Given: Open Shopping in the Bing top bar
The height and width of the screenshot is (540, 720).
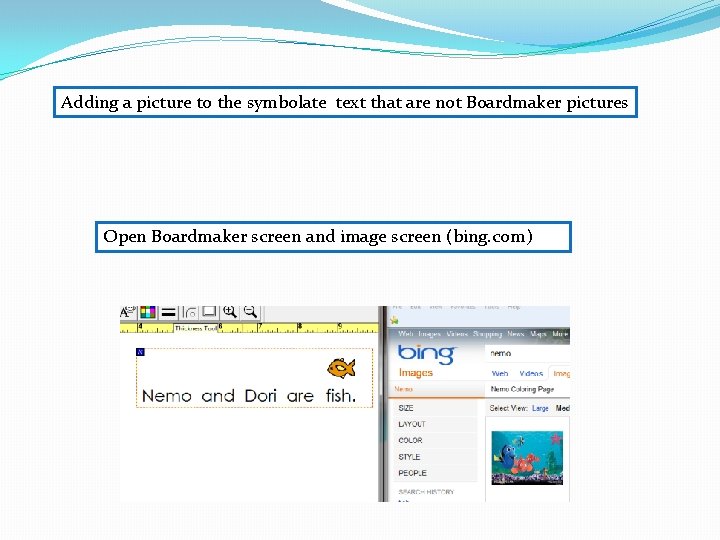Looking at the screenshot, I should click(487, 334).
